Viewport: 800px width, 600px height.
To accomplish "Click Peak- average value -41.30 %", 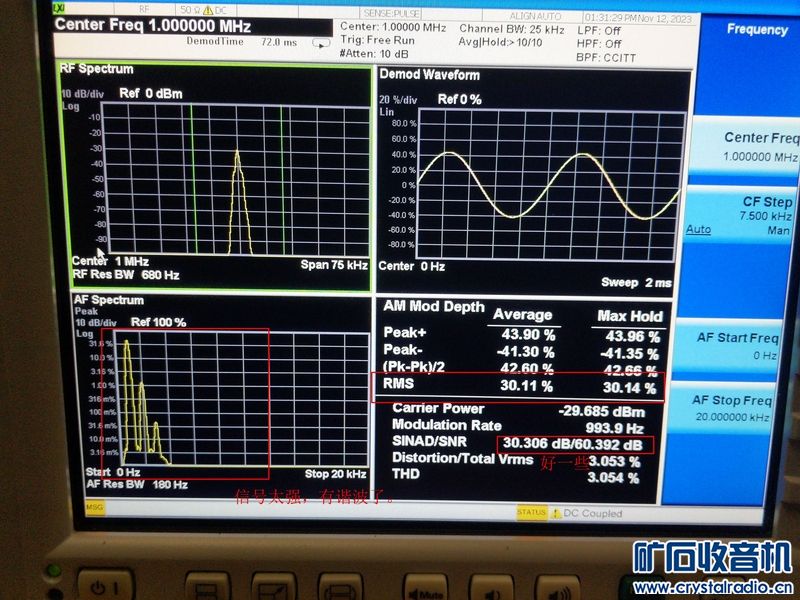I will [526, 352].
